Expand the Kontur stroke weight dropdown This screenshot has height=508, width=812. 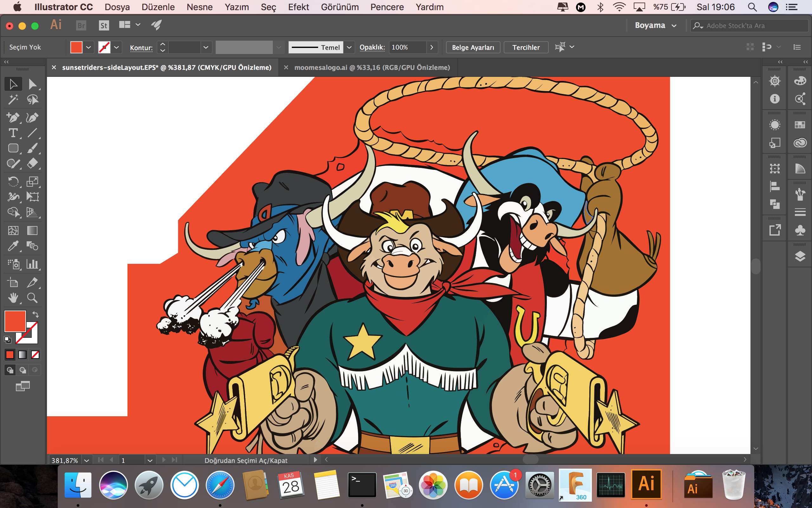point(206,47)
